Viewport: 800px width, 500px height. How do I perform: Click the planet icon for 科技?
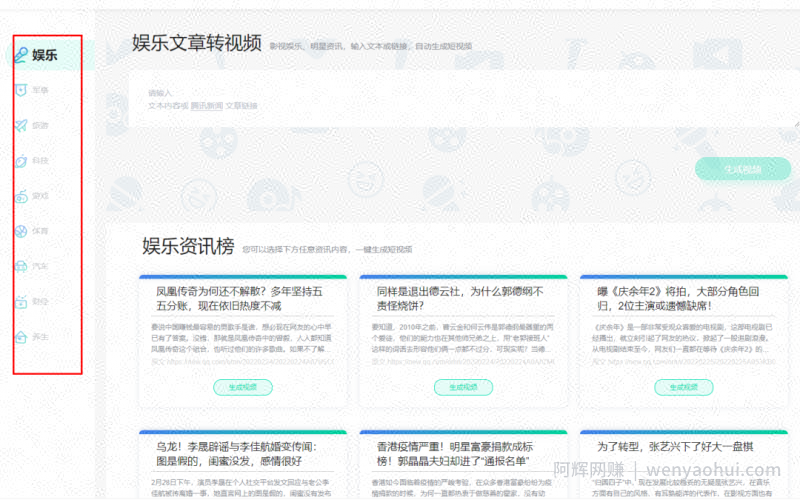(21, 161)
